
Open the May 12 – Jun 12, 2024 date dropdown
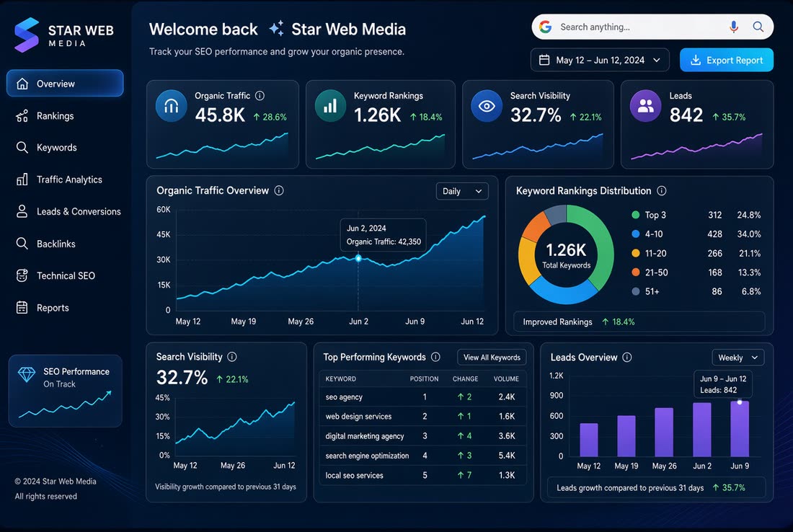[600, 60]
